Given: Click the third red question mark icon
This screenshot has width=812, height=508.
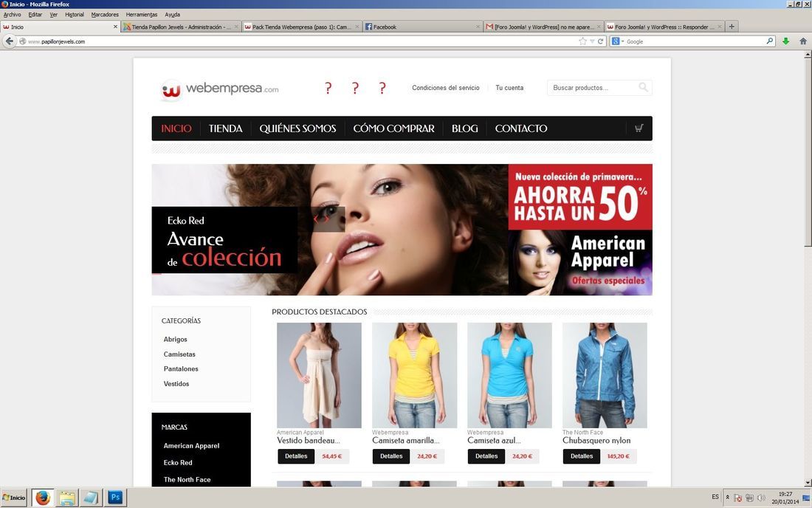Looking at the screenshot, I should click(x=382, y=88).
